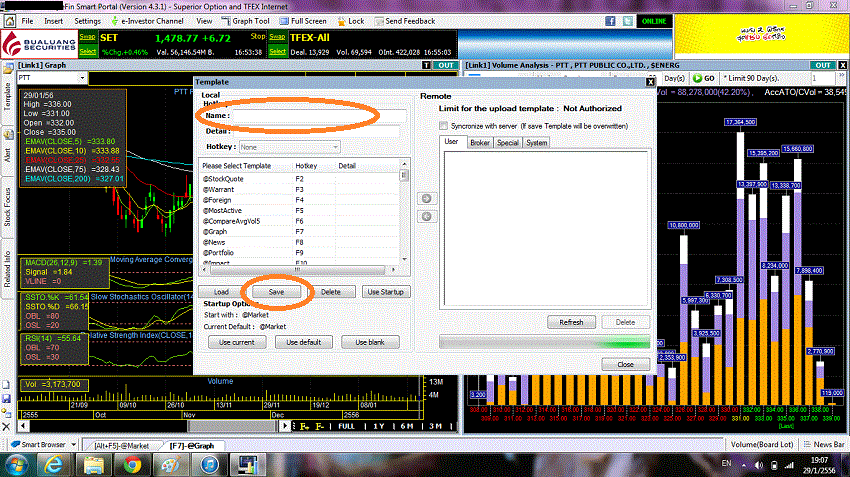Close the Template dialog with Close button
Screen dimensions: 850x477
(x=626, y=364)
